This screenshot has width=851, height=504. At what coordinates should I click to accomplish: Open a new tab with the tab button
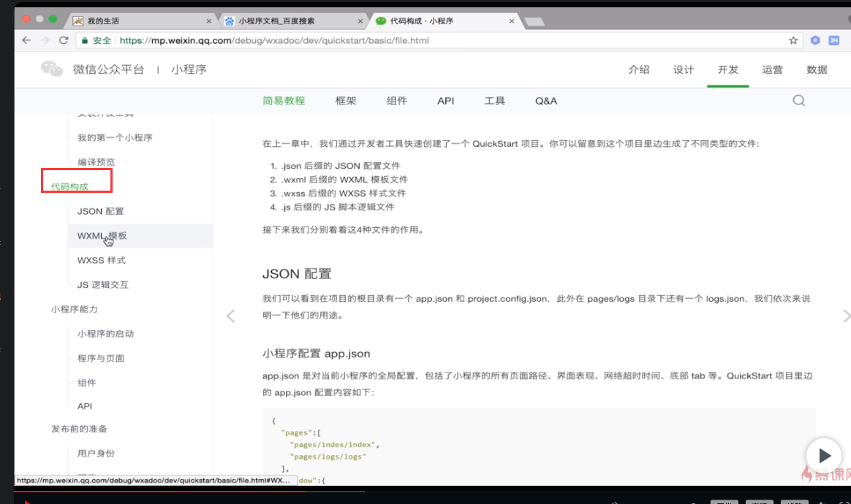[534, 22]
